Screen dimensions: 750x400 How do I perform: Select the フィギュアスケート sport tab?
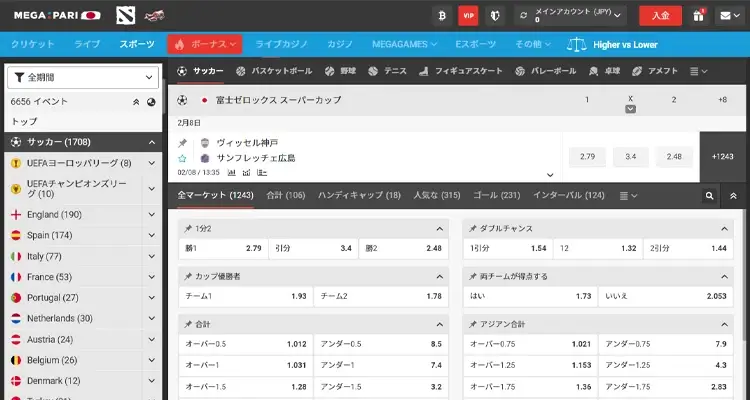461,71
